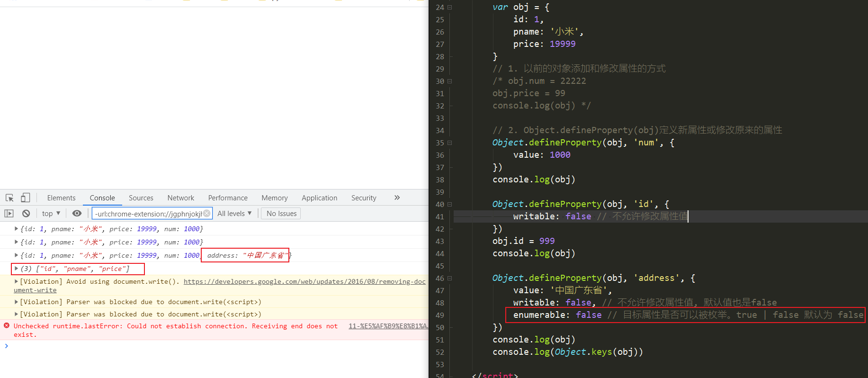Viewport: 868px width, 378px height.
Task: Open the Sources tab
Action: [x=141, y=198]
